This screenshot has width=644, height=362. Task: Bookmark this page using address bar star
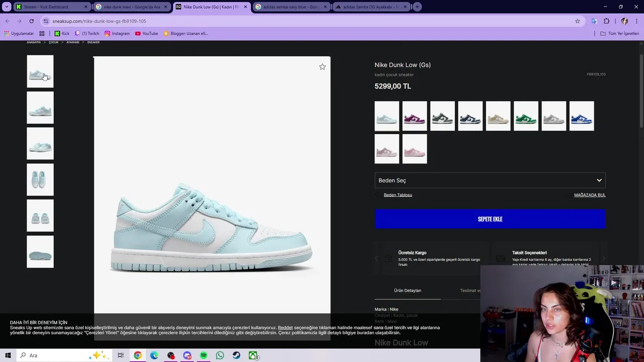click(578, 21)
